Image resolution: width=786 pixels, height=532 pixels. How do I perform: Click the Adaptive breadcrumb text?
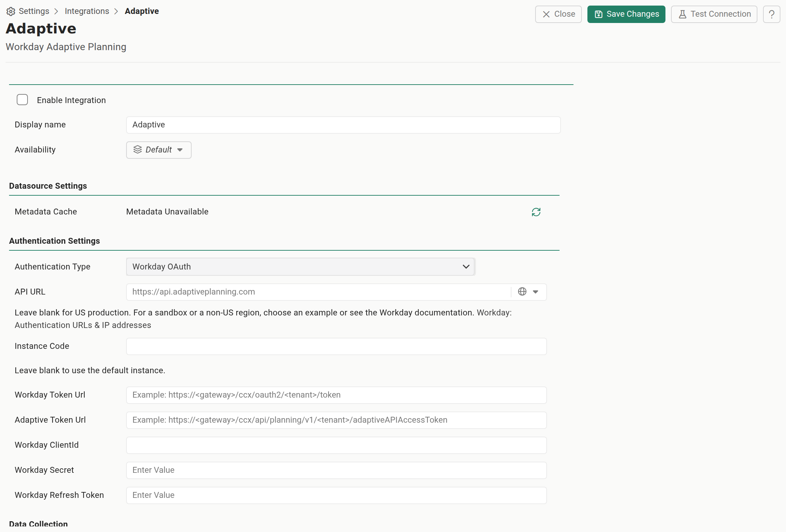tap(142, 11)
